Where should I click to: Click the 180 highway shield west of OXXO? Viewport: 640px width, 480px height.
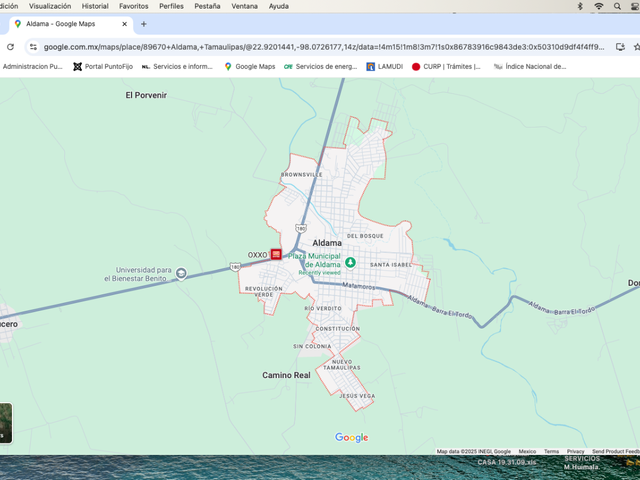click(235, 267)
